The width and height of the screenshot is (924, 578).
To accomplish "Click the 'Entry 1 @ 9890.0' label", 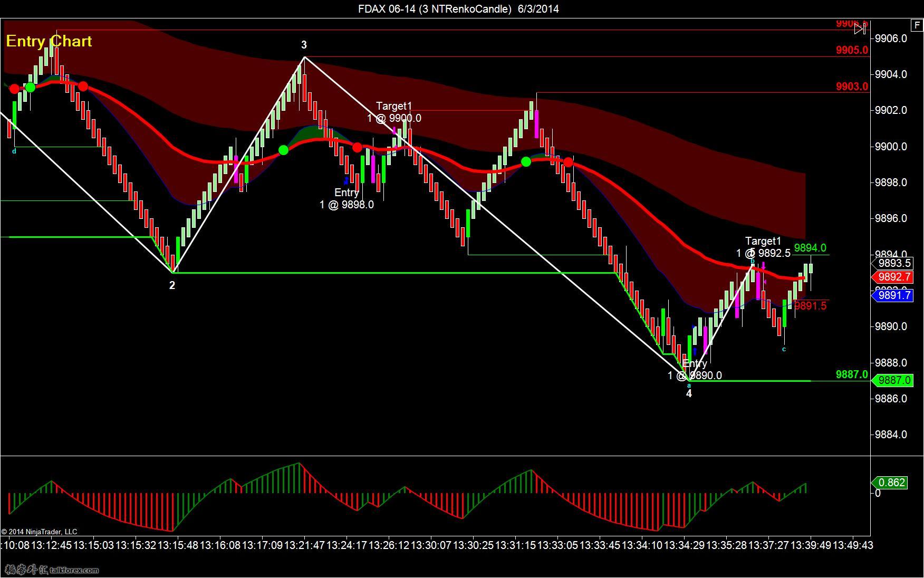I will pos(695,370).
